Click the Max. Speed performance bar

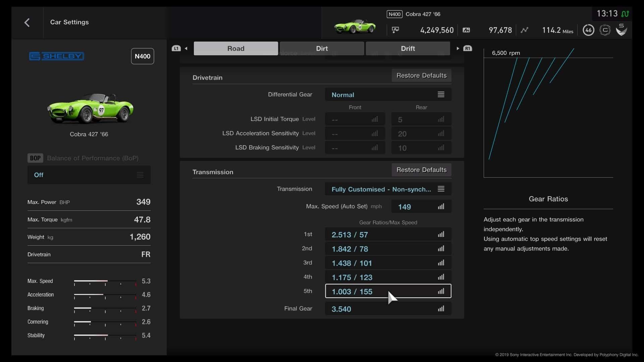click(105, 282)
